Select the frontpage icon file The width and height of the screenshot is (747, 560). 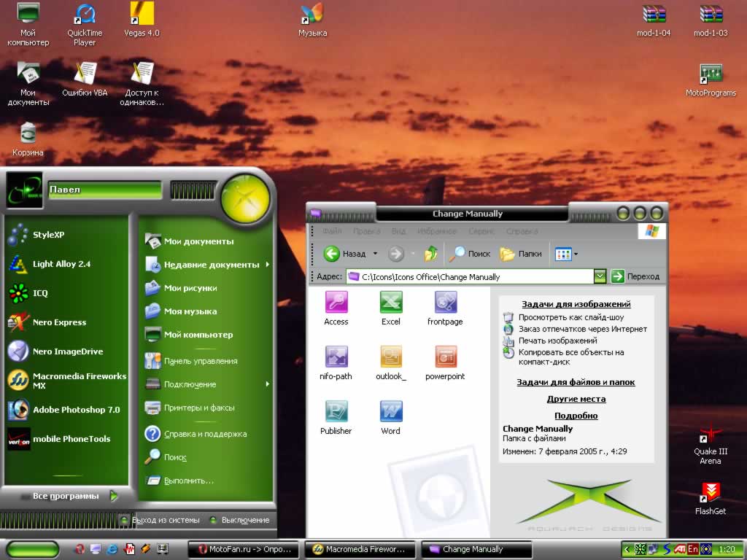445,308
